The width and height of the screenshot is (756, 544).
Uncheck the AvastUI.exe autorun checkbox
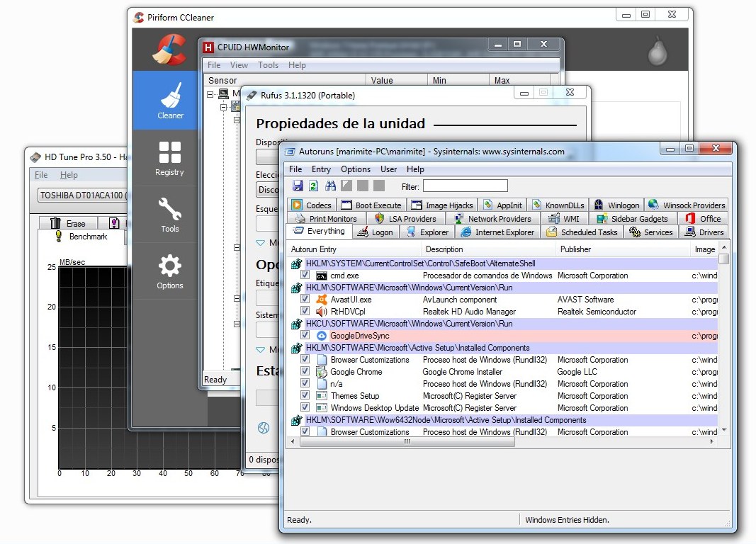tap(305, 299)
